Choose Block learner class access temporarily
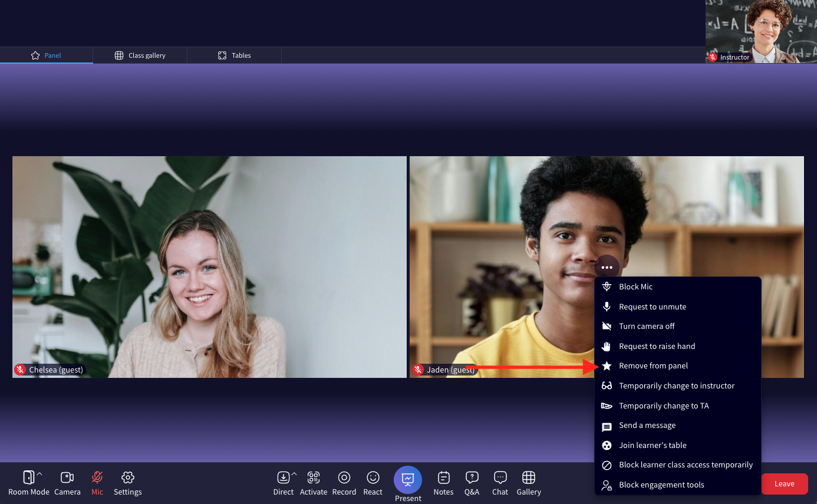 pyautogui.click(x=678, y=465)
